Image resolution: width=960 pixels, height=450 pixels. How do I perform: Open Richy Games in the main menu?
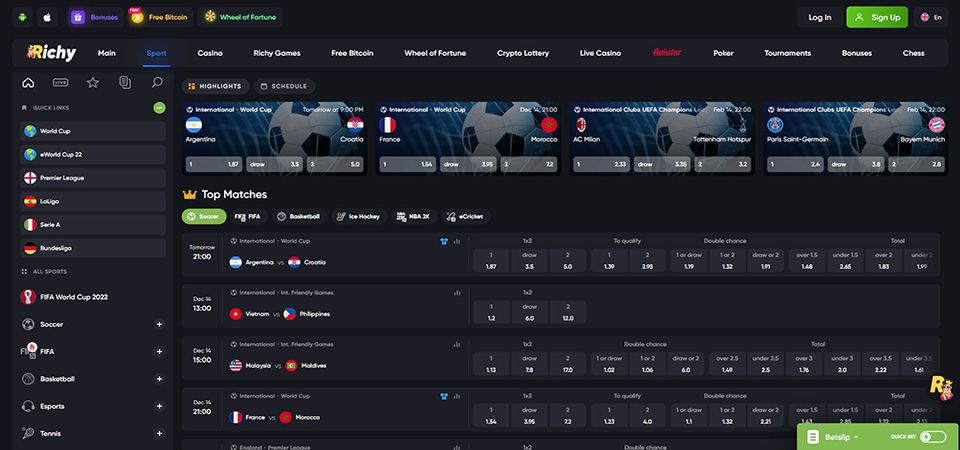pyautogui.click(x=277, y=53)
